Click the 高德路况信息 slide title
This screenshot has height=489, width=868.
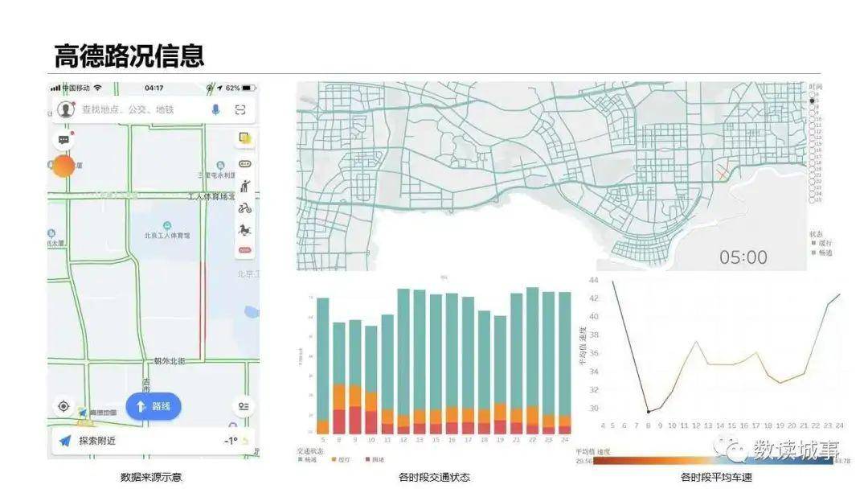click(x=129, y=55)
